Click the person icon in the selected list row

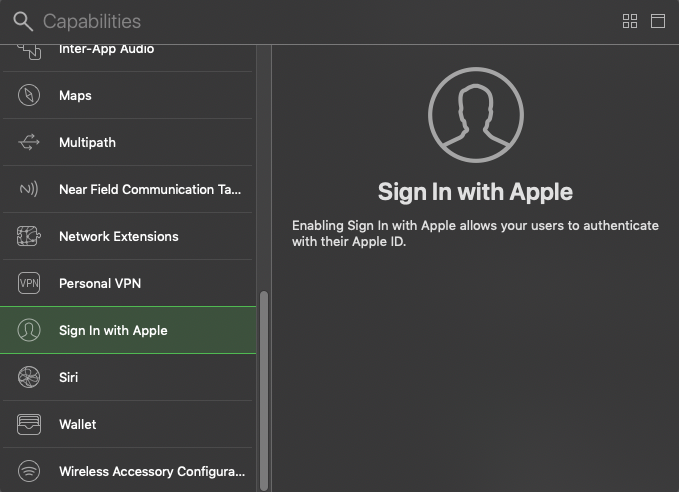tap(29, 331)
